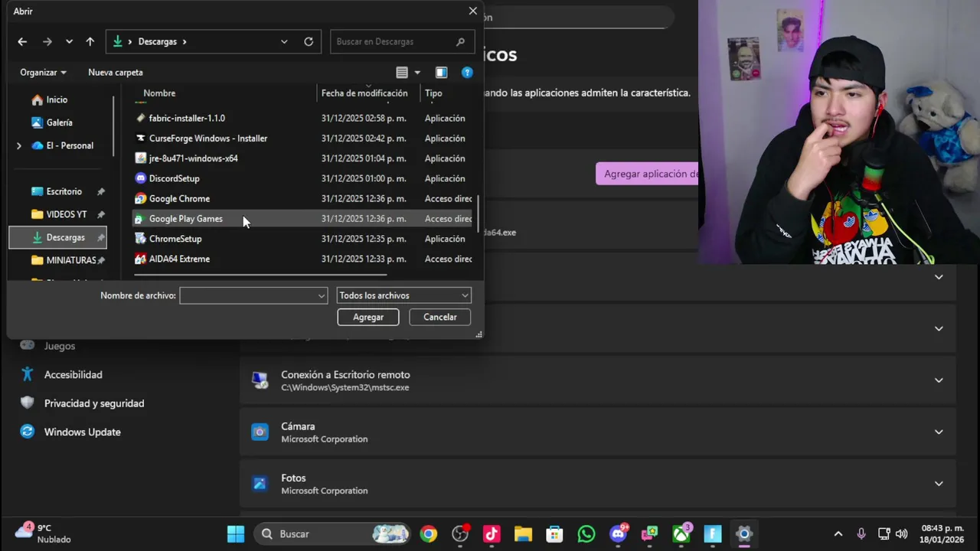The height and width of the screenshot is (551, 980).
Task: Click the vertical scrollbar in file list
Action: coord(479,214)
